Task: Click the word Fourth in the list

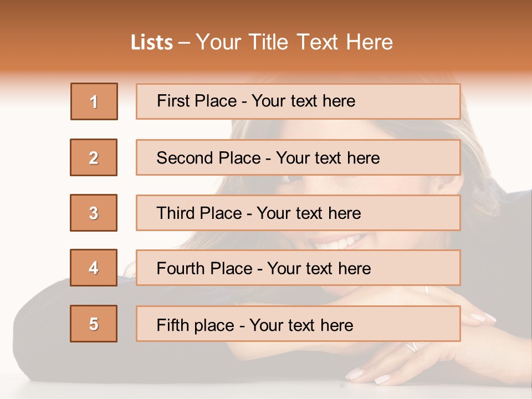Action: (x=180, y=268)
